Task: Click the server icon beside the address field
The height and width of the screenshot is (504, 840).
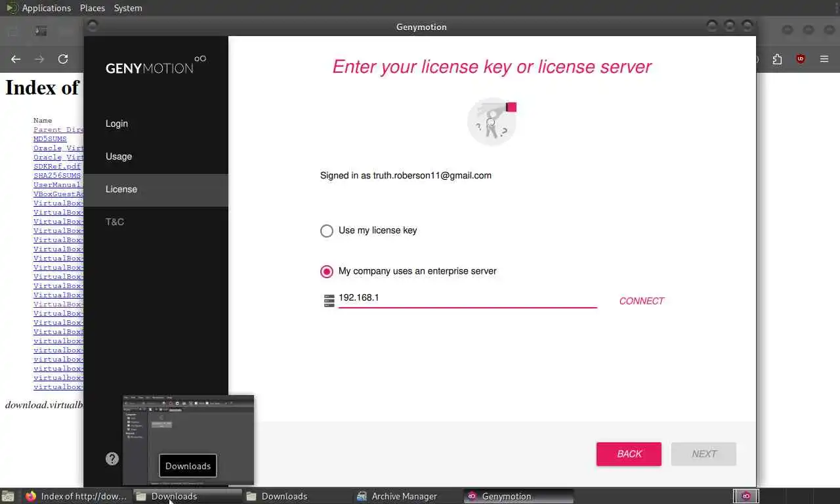Action: click(329, 301)
